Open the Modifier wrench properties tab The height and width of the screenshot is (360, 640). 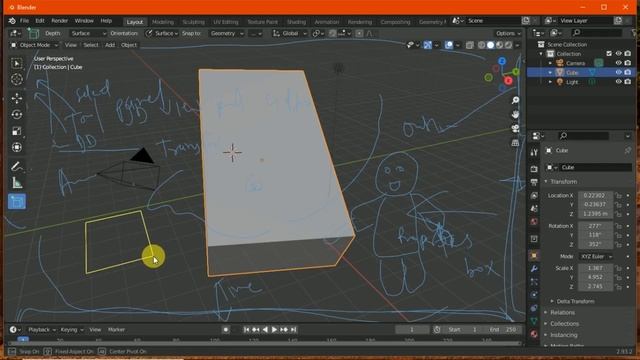pyautogui.click(x=534, y=269)
